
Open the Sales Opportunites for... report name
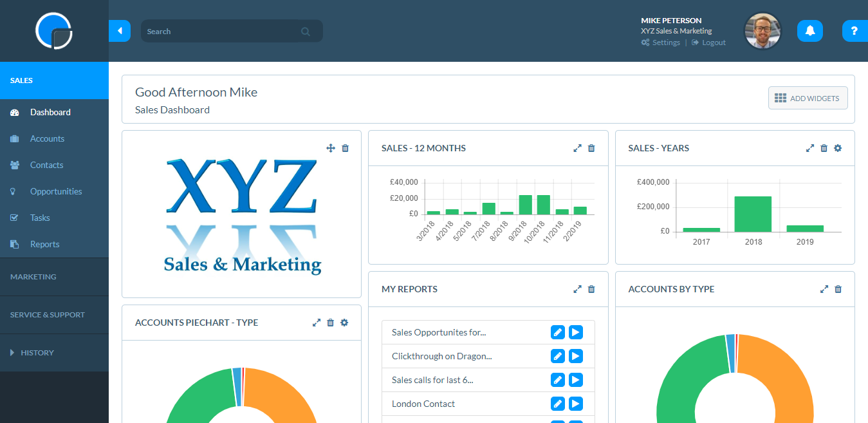pos(439,332)
